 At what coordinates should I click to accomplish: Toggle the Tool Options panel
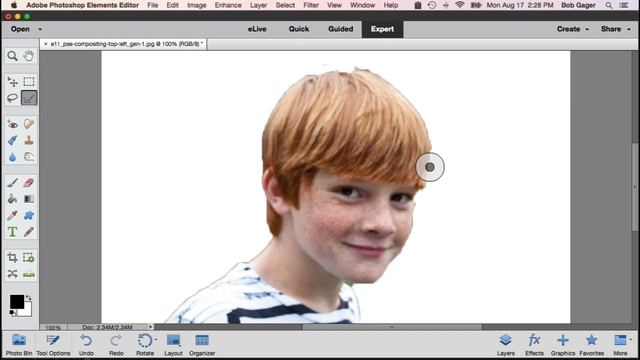point(53,345)
